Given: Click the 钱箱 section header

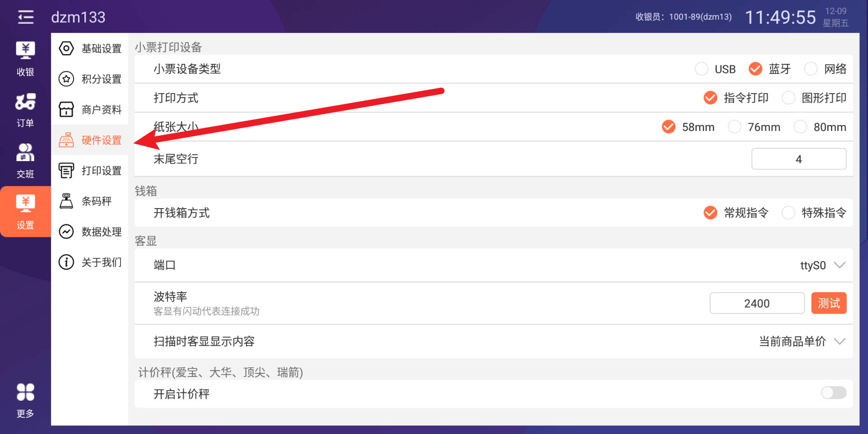Looking at the screenshot, I should point(146,191).
